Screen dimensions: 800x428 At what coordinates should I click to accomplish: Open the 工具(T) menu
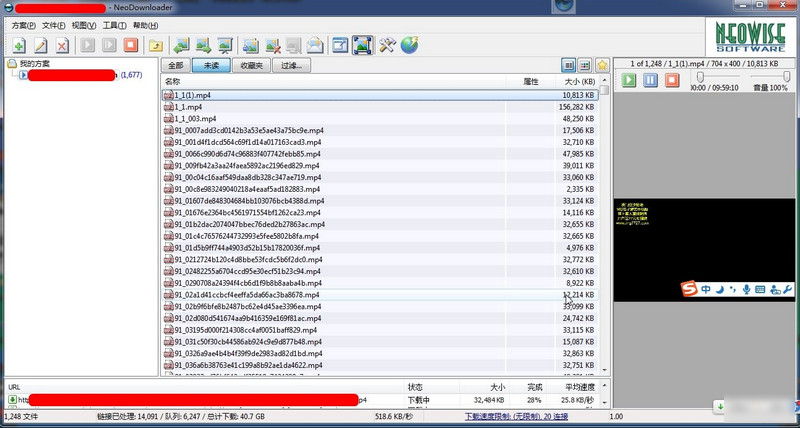click(x=114, y=26)
